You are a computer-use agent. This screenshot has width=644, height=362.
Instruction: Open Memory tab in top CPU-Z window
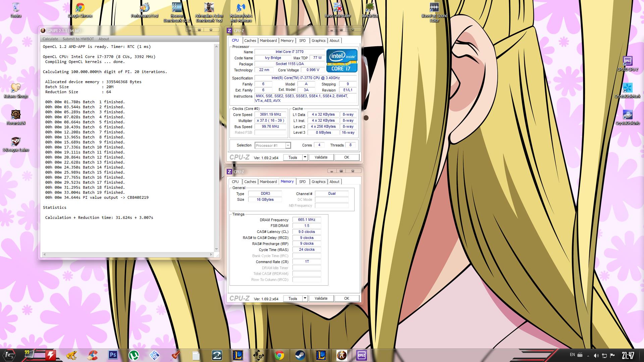point(287,41)
